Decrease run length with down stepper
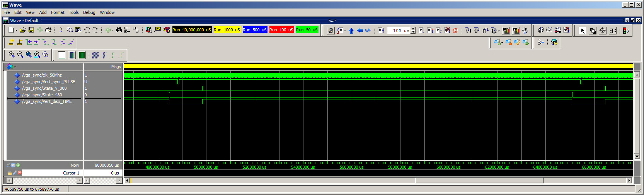Viewport: 644px width, 195px height. [413, 32]
